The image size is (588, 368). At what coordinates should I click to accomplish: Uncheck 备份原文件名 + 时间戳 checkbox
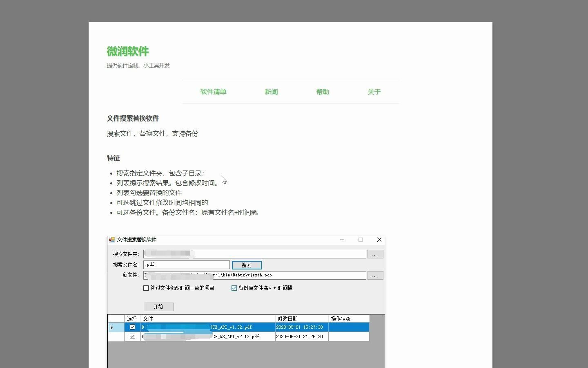coord(234,288)
